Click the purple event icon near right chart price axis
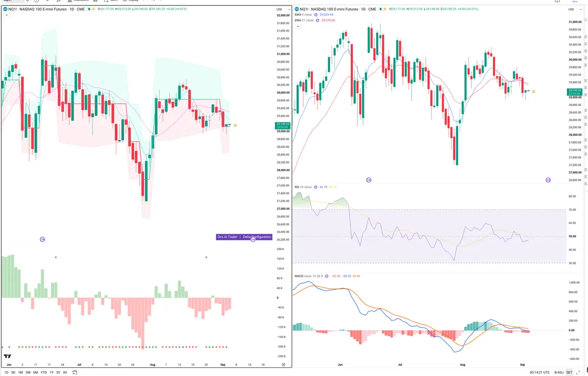This screenshot has width=588, height=376. 548,180
